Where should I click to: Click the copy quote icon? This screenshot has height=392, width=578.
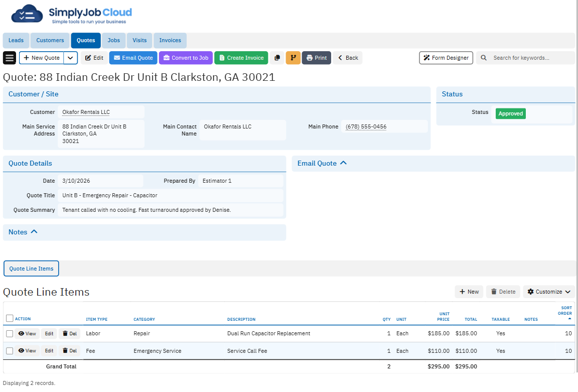[x=277, y=58]
